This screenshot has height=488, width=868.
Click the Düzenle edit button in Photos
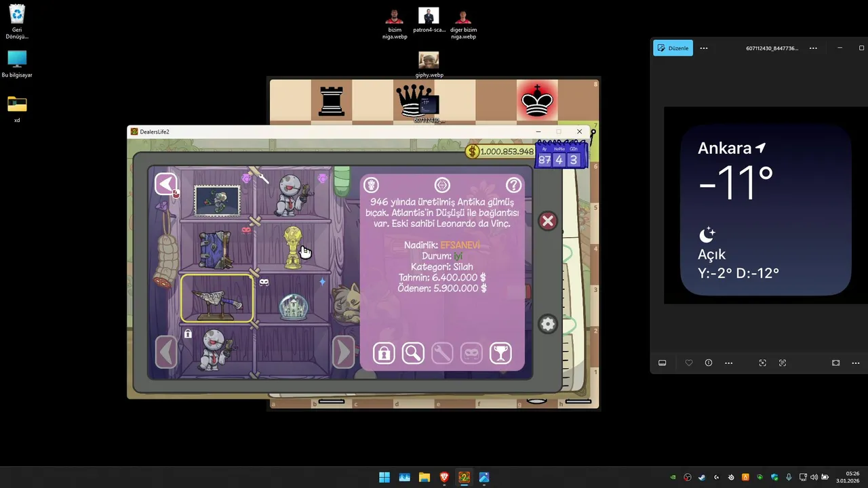point(673,48)
